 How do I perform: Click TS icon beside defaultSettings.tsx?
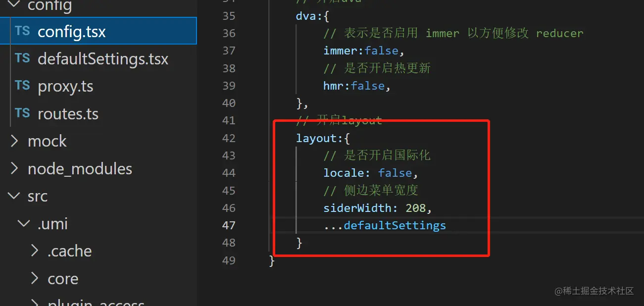tap(22, 58)
